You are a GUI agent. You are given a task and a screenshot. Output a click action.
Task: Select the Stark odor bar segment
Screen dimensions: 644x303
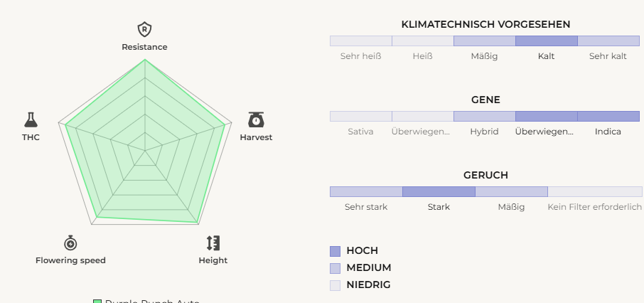coord(439,191)
